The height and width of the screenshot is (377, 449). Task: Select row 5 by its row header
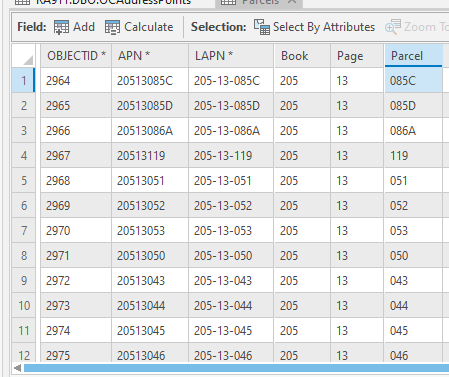(24, 180)
